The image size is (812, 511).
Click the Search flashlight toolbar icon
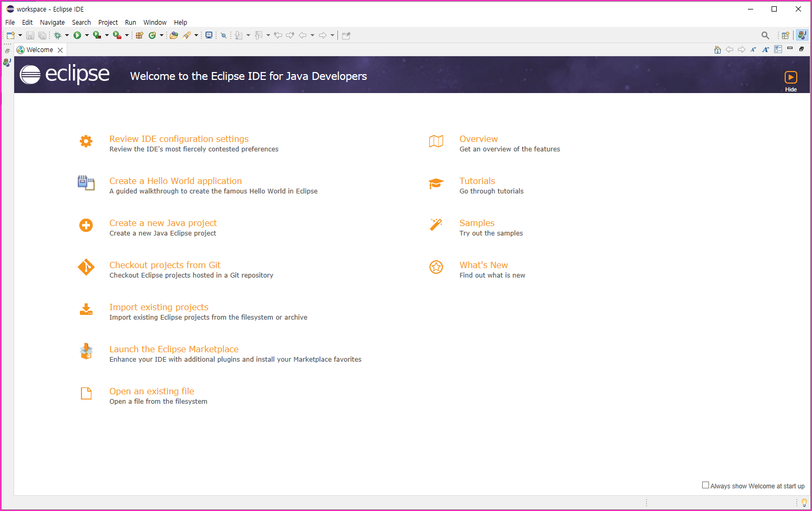tap(187, 35)
